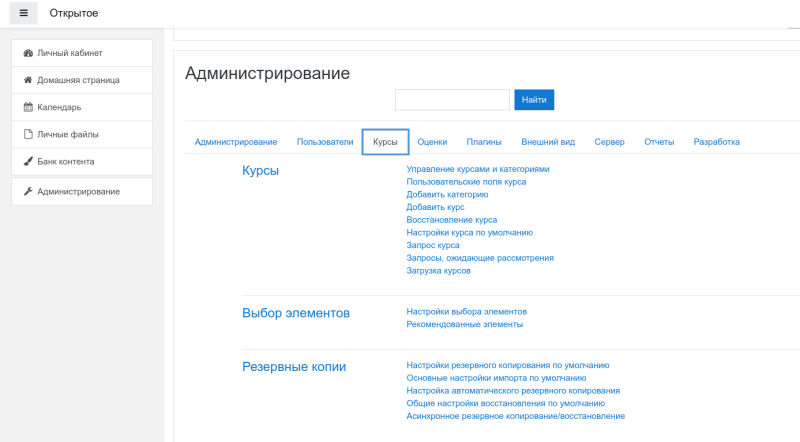Screen dimensions: 800x442
Task: Click the paintbrush icon beside Банк контента
Action: click(x=28, y=161)
